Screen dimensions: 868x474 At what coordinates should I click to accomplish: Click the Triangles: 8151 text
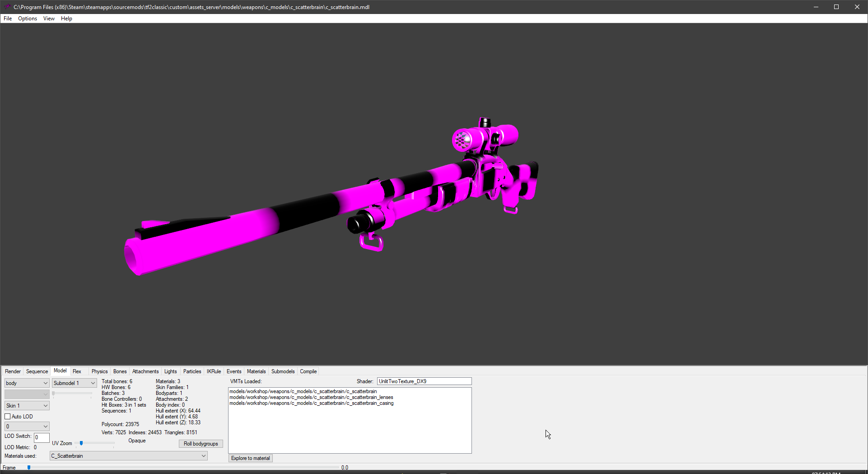(x=181, y=432)
